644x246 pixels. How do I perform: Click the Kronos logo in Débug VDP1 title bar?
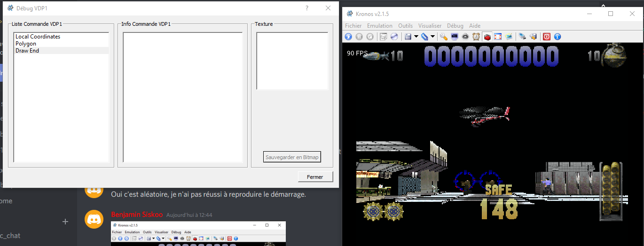pyautogui.click(x=10, y=8)
